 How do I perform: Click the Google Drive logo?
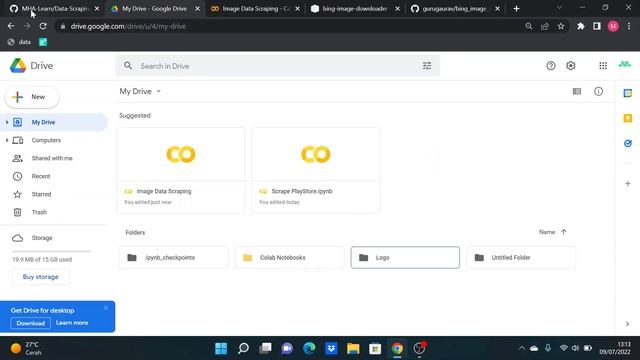tap(18, 66)
